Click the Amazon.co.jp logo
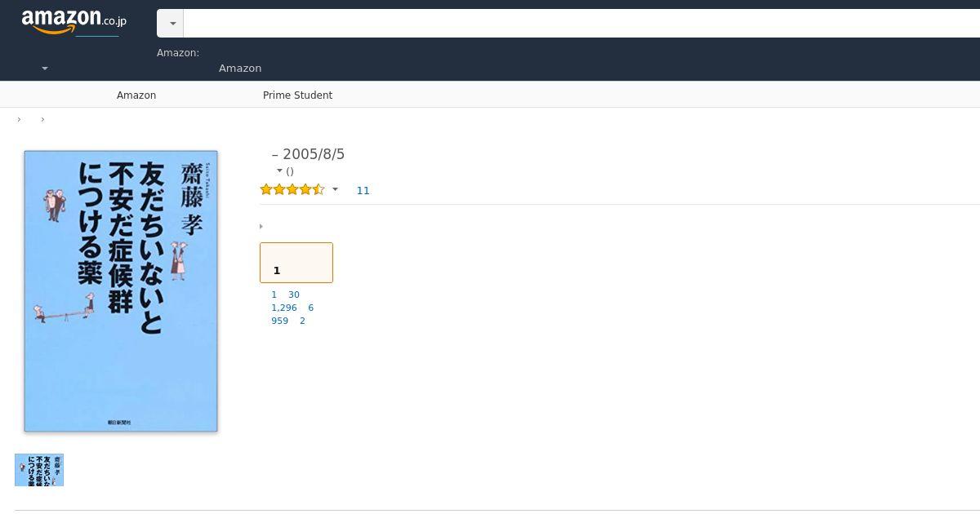The width and height of the screenshot is (980, 514). coord(73,23)
